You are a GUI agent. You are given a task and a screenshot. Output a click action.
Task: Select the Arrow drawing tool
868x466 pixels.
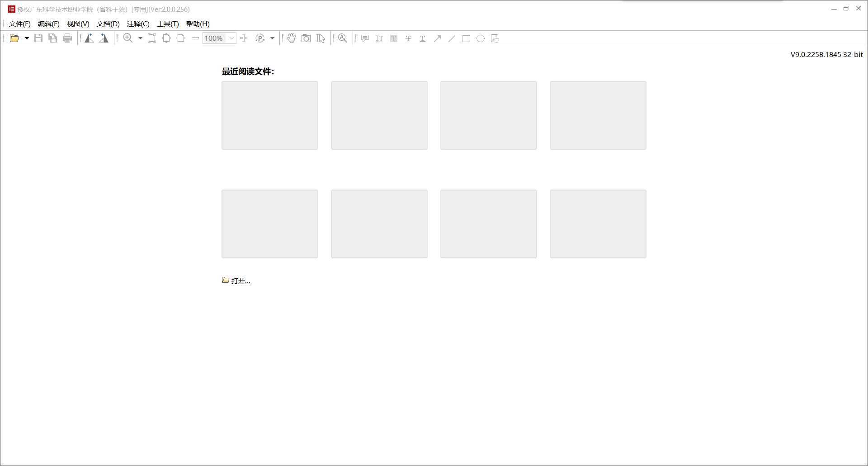point(437,38)
